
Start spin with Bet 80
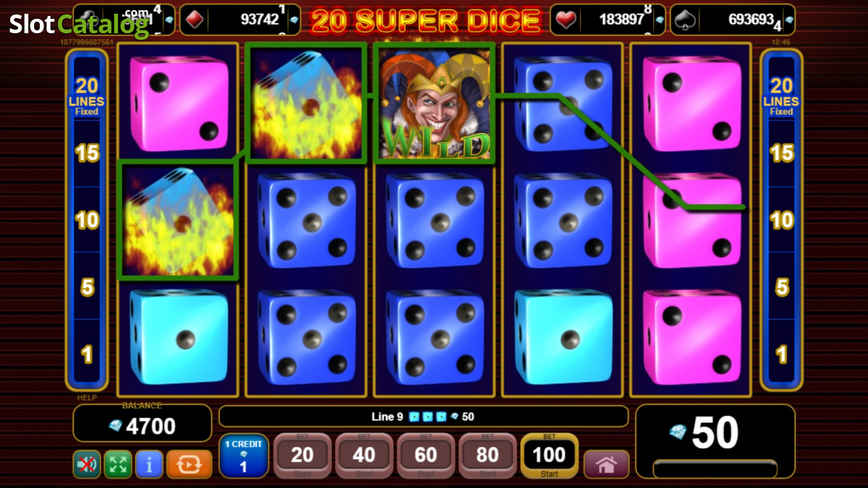(x=488, y=455)
